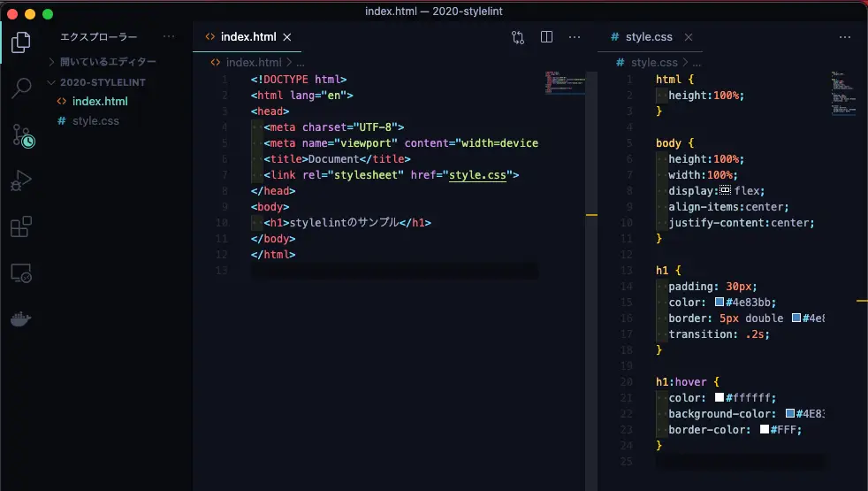Open the Run and Debug view
Screen dimensions: 868x491
[x=21, y=181]
